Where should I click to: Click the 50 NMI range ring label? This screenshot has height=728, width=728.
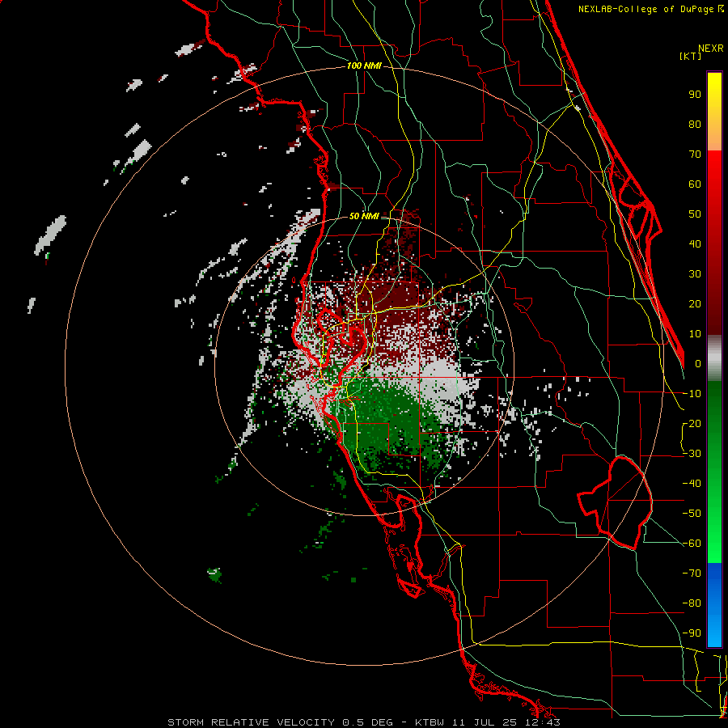tap(364, 216)
